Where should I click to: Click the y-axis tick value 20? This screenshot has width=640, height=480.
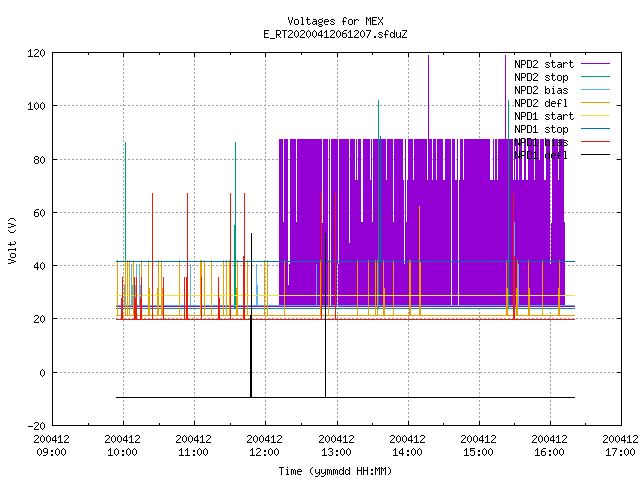click(39, 319)
